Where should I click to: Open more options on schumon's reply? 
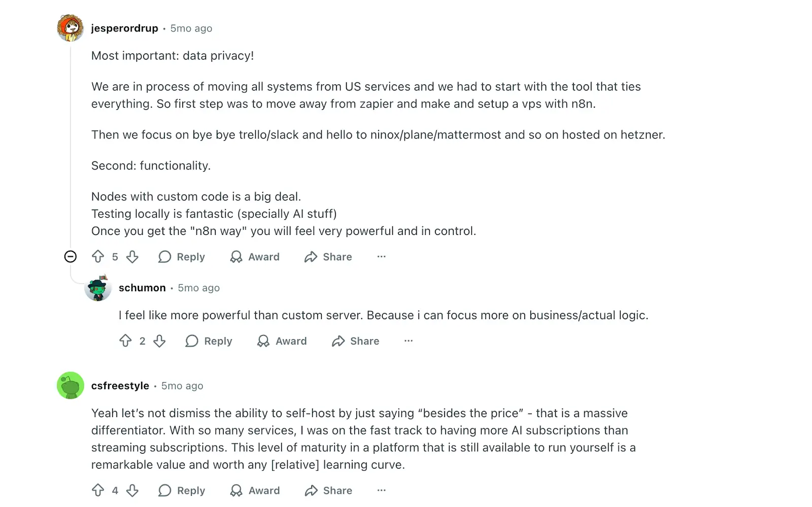point(409,341)
